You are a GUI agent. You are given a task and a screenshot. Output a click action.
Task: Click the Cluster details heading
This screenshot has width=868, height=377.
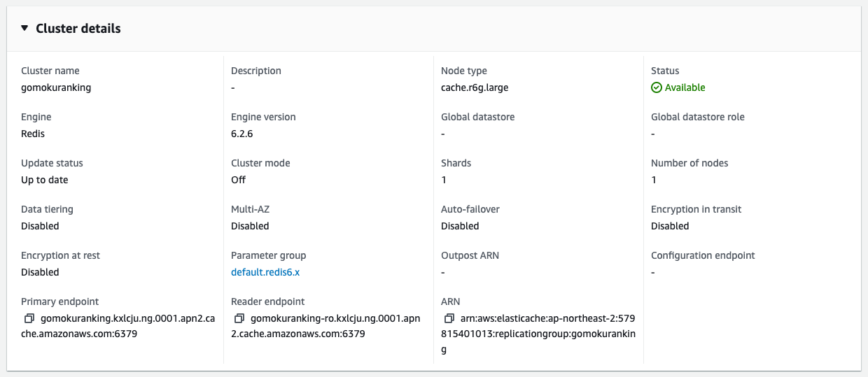coord(78,29)
